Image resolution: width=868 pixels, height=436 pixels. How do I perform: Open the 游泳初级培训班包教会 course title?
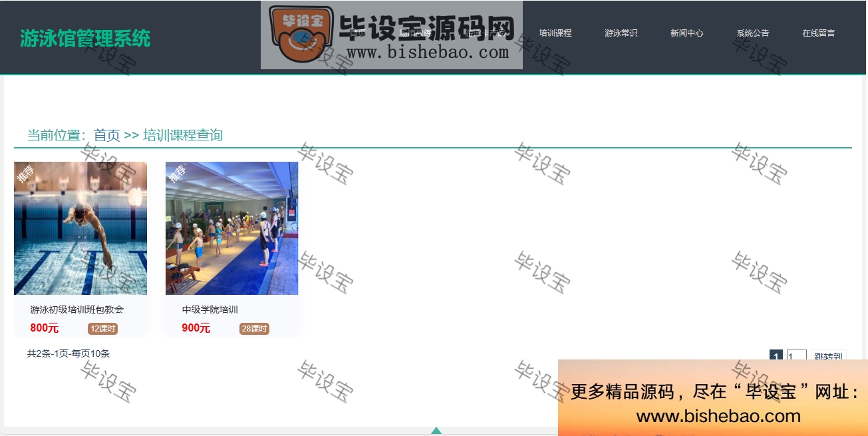pos(77,310)
